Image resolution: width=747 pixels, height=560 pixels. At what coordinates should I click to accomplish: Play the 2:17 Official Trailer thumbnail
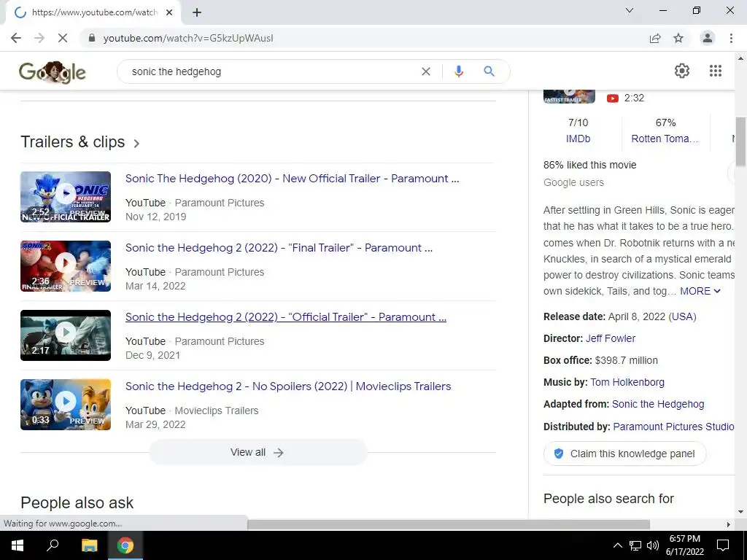point(66,335)
